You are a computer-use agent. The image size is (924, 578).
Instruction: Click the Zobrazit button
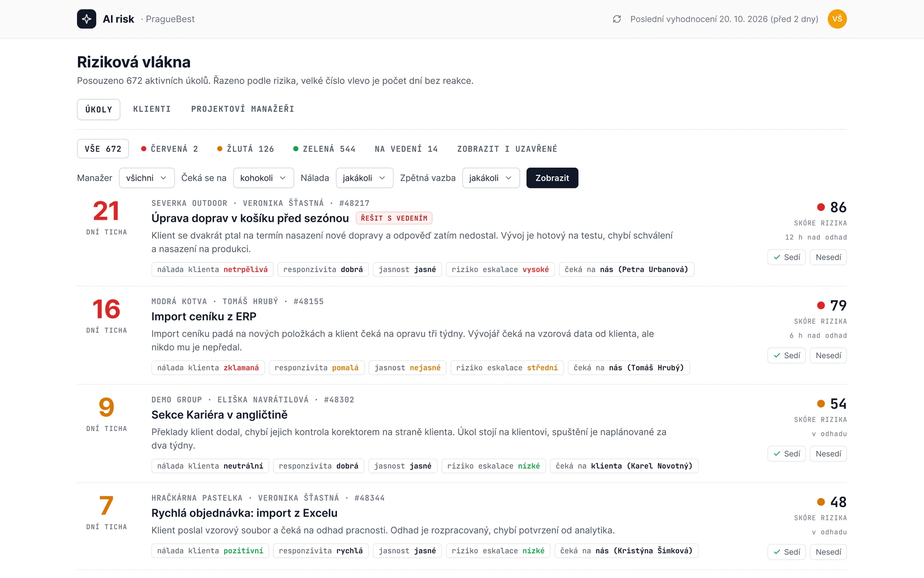click(552, 178)
